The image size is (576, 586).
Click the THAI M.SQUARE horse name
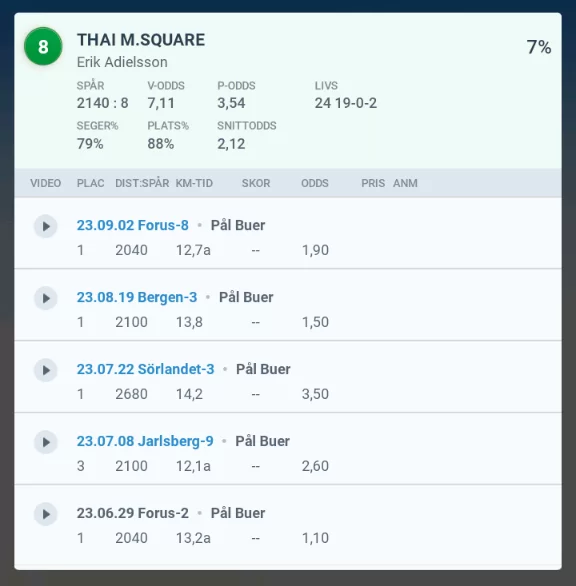pyautogui.click(x=141, y=40)
